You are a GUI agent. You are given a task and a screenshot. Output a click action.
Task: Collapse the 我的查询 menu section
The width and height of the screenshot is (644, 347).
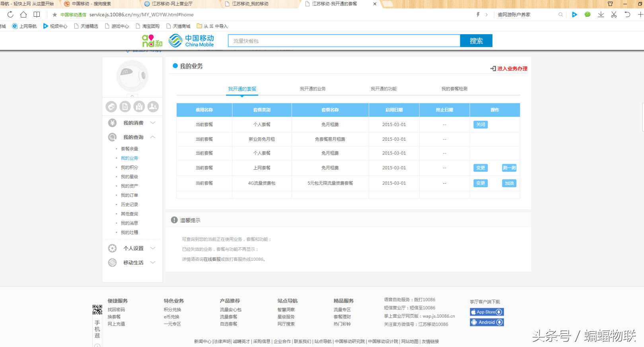point(153,137)
